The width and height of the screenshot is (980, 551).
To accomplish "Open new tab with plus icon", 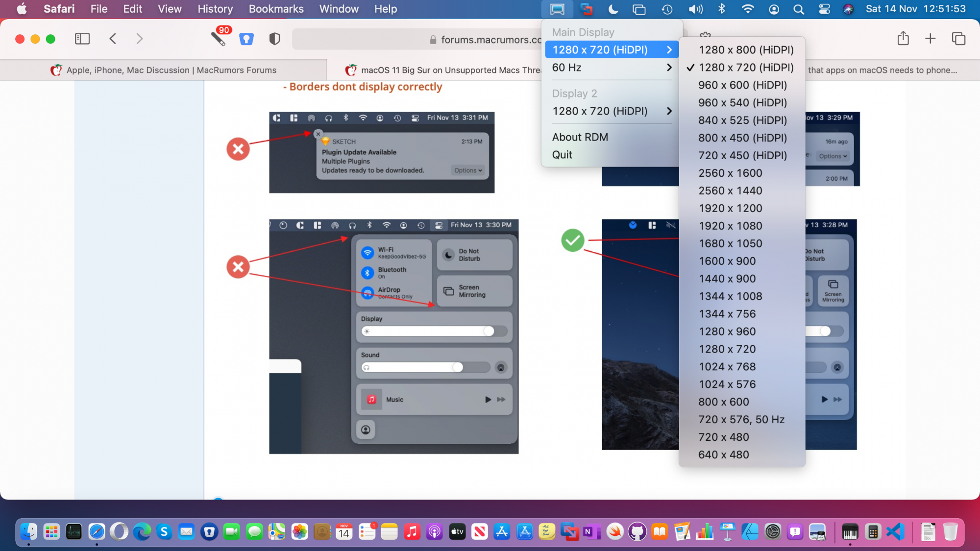I will pos(930,39).
